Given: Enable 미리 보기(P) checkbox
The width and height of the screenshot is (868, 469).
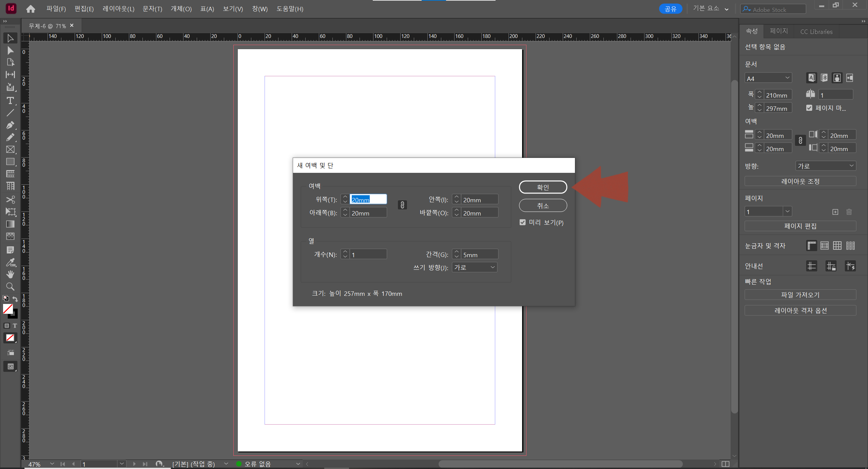Looking at the screenshot, I should click(523, 222).
